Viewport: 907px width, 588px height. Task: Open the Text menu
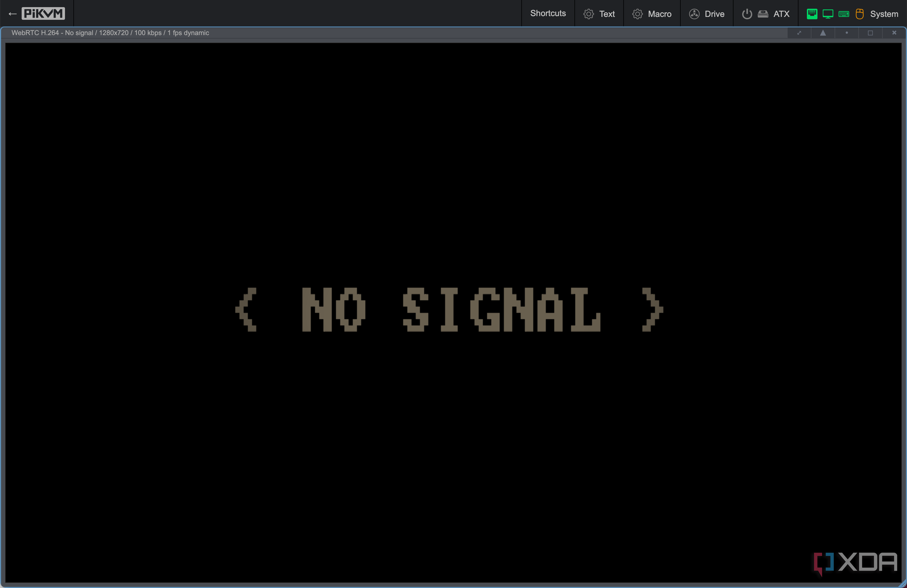pyautogui.click(x=599, y=14)
